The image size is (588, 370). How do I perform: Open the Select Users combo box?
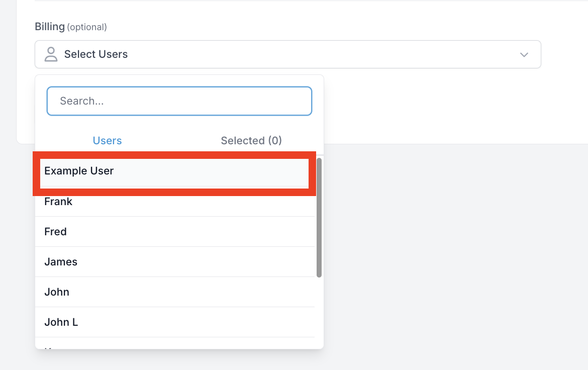tap(287, 54)
